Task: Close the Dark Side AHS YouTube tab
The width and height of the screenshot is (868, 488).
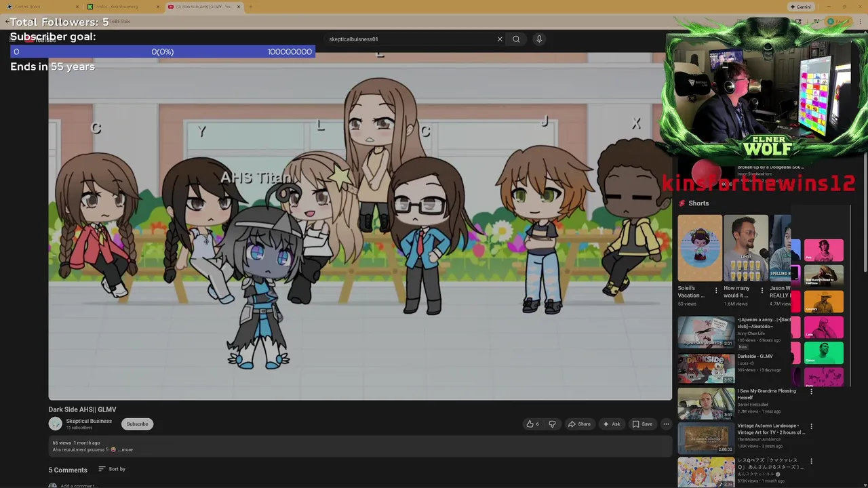Action: [239, 7]
